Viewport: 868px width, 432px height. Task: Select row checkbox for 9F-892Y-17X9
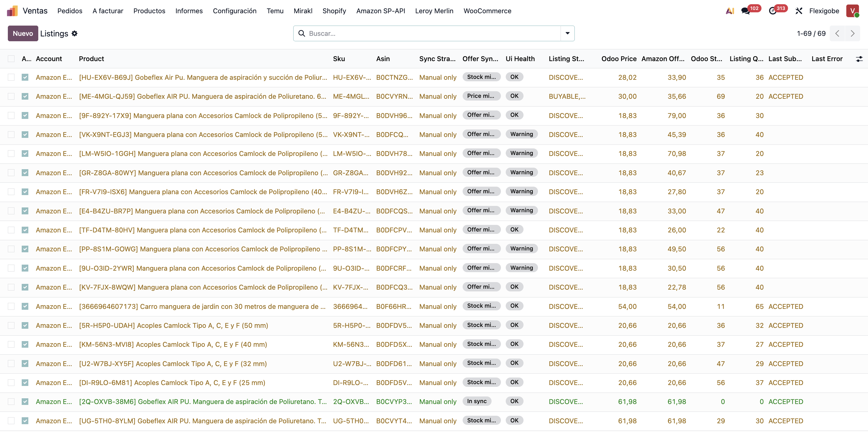click(11, 115)
